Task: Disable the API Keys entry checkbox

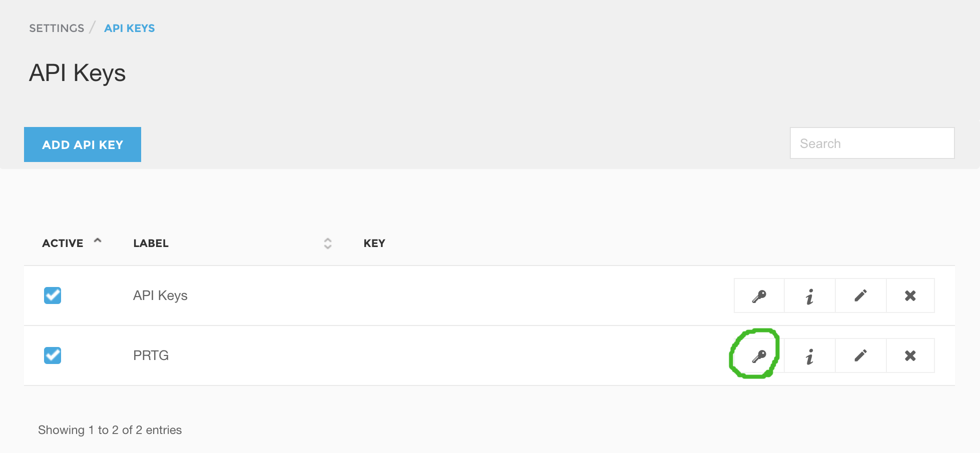Action: pos(52,295)
